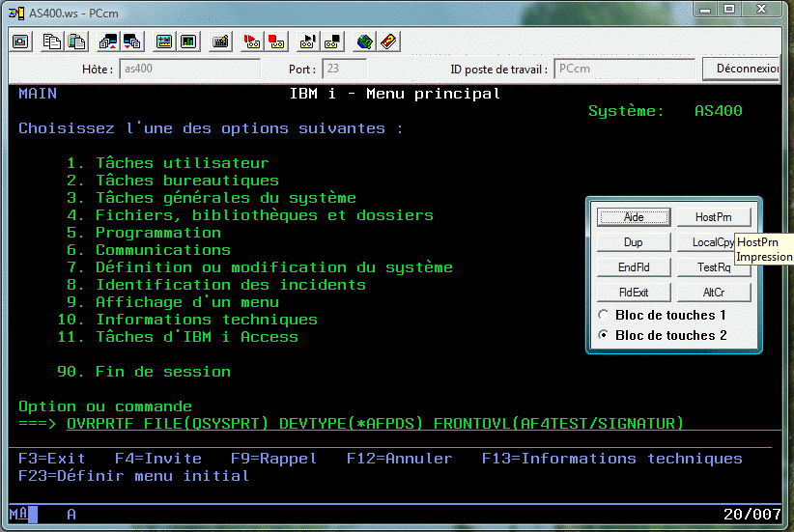The width and height of the screenshot is (794, 532).
Task: Click option 90 Fin de session
Action: pyautogui.click(x=144, y=372)
